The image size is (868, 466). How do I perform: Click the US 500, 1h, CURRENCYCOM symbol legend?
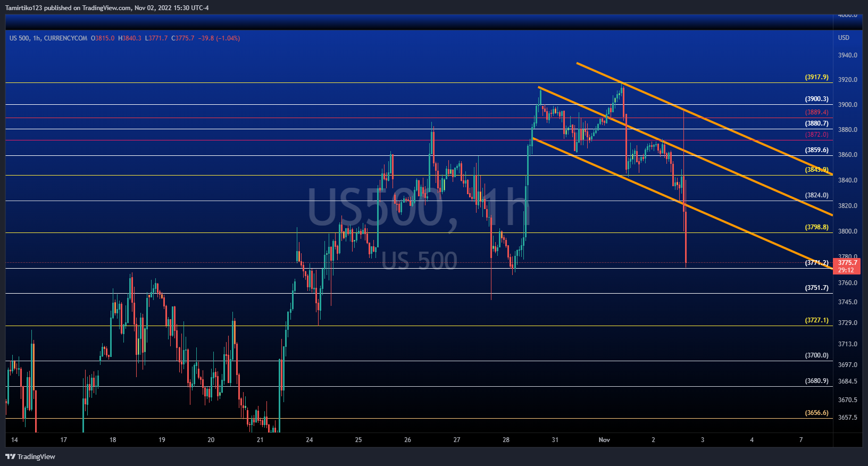coord(48,38)
